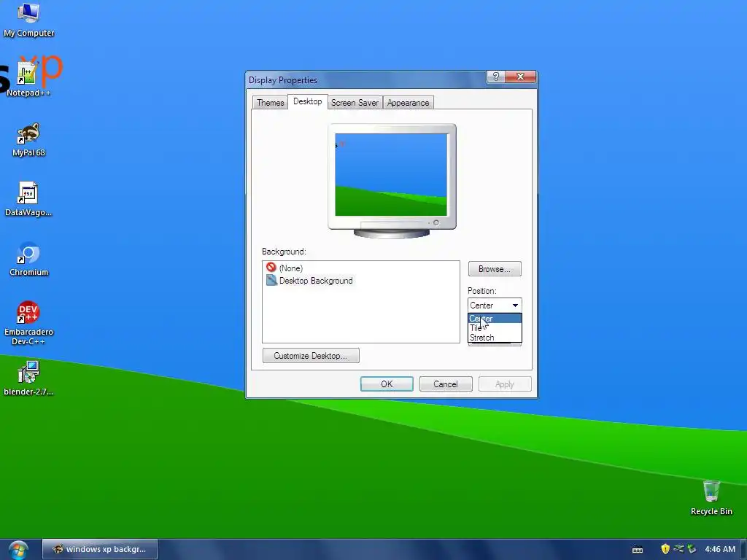Open the Position combo box arrow
The width and height of the screenshot is (747, 560).
(515, 306)
